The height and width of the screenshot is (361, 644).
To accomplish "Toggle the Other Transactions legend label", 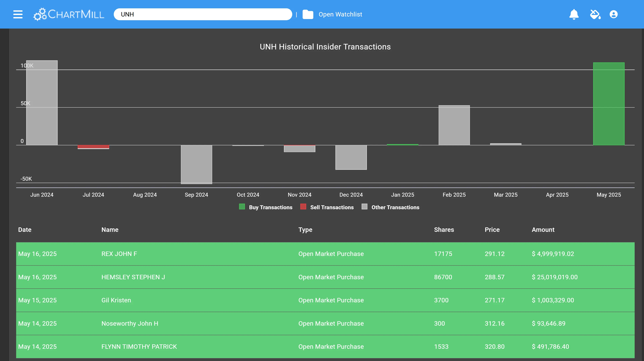I will pyautogui.click(x=395, y=207).
